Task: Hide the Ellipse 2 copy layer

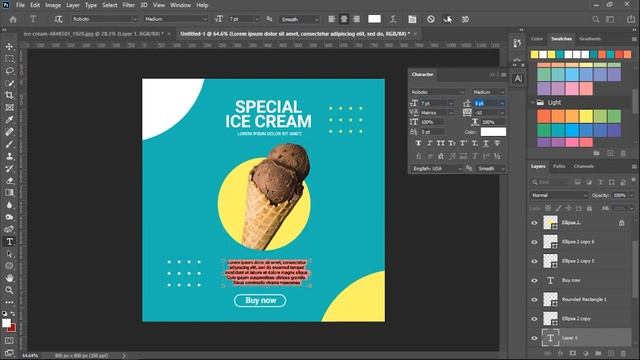Action: click(x=534, y=319)
